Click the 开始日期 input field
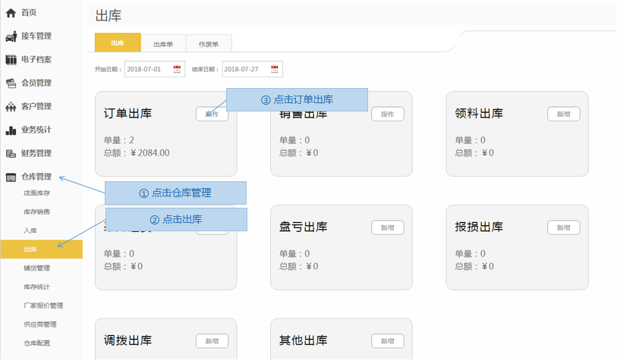The height and width of the screenshot is (364, 620). (x=148, y=69)
